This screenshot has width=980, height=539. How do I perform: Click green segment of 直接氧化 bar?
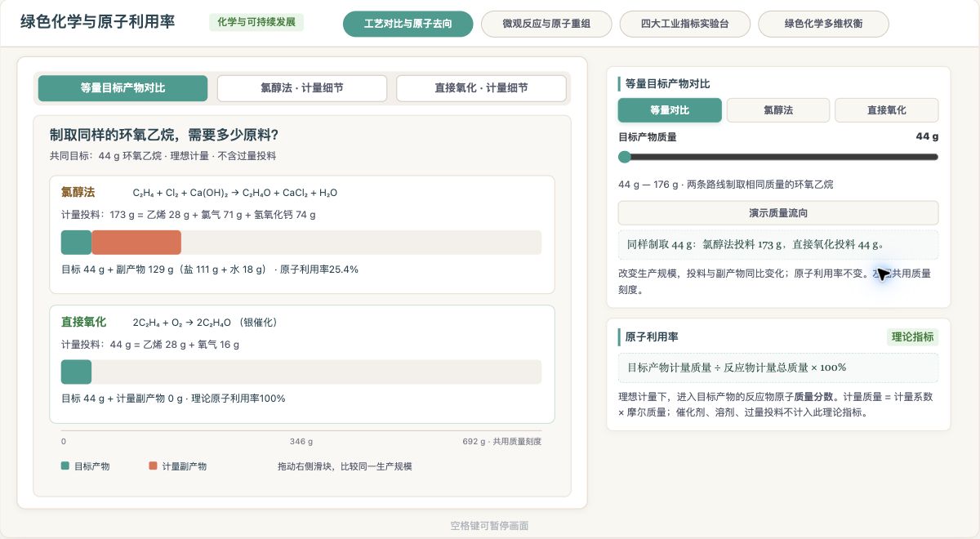coord(76,372)
